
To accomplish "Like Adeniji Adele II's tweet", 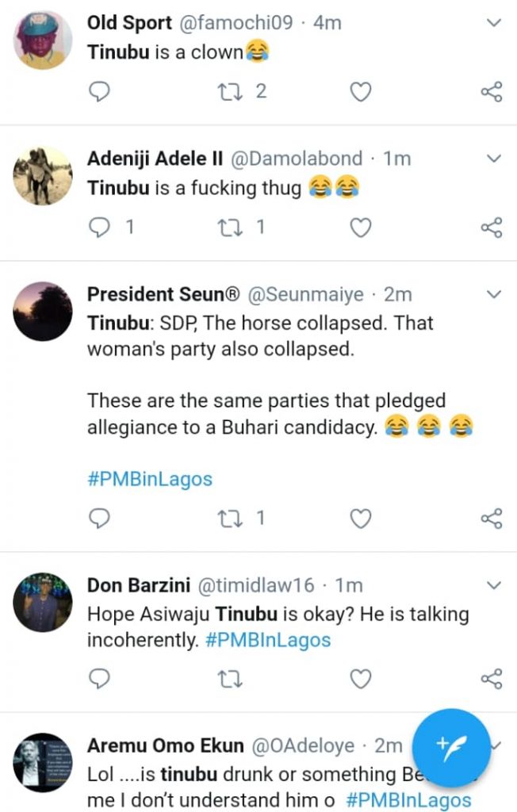I will (x=361, y=228).
